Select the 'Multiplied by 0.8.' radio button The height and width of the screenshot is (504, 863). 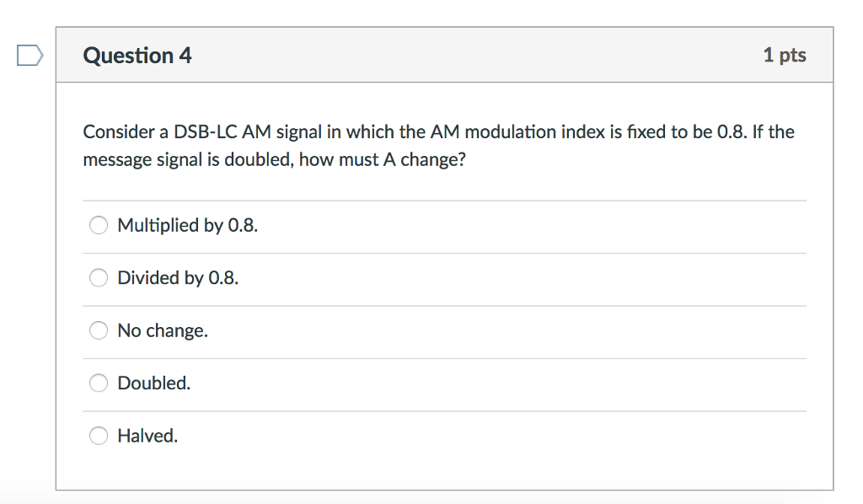click(98, 225)
